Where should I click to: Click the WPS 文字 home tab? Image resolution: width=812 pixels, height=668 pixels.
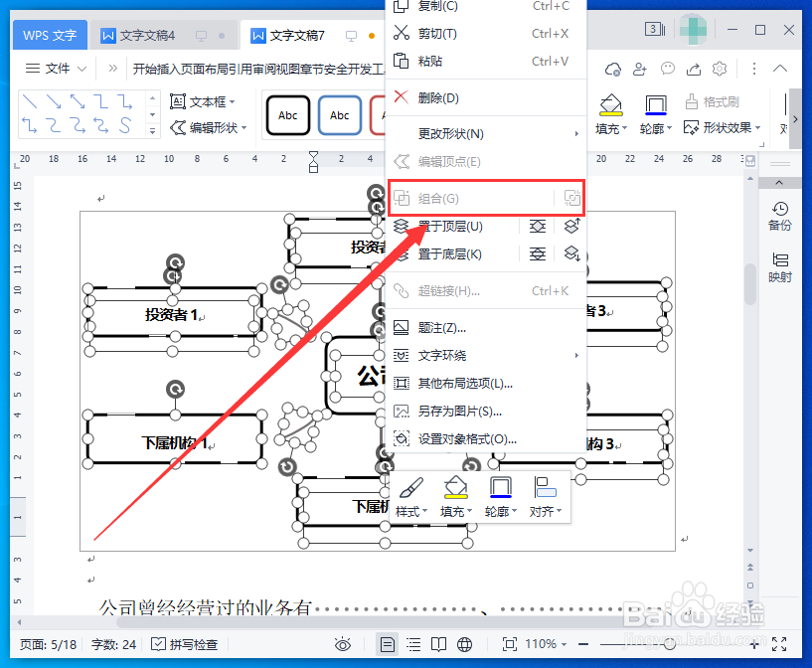point(50,35)
